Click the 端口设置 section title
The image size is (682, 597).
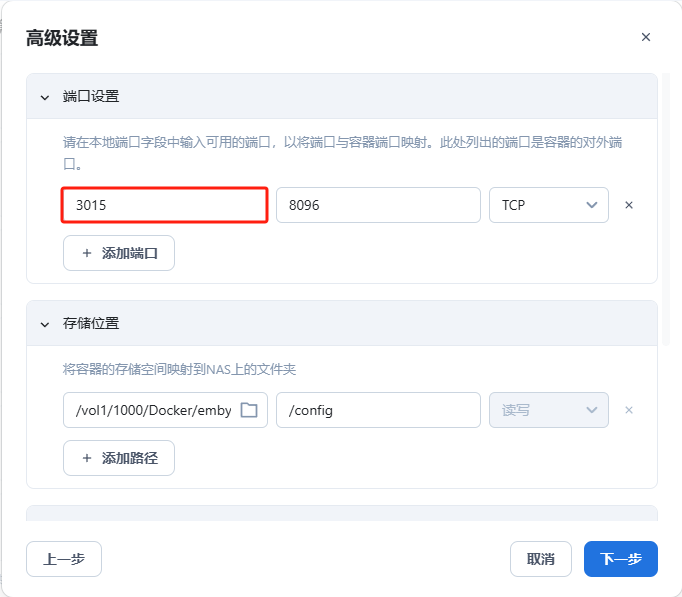[91, 96]
